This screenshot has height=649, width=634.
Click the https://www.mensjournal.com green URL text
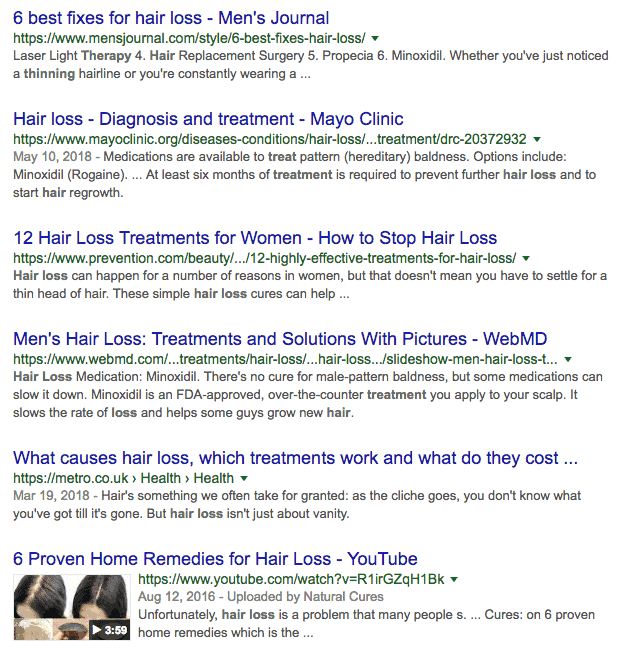click(x=189, y=38)
